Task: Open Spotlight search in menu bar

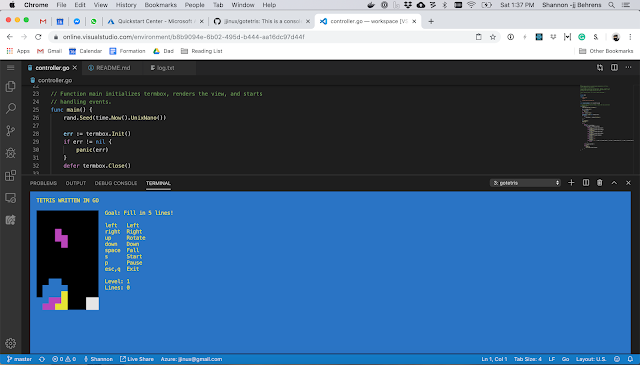Action: tap(611, 5)
